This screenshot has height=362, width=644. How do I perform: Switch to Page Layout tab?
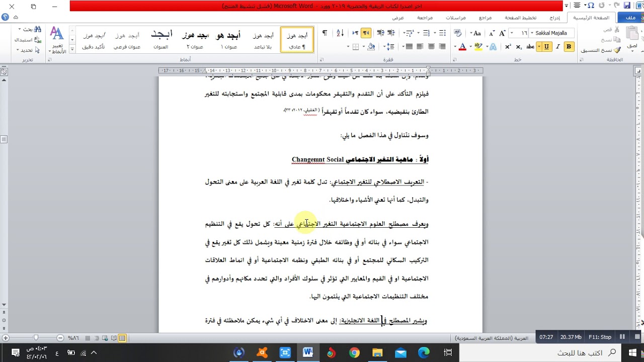coord(520,18)
